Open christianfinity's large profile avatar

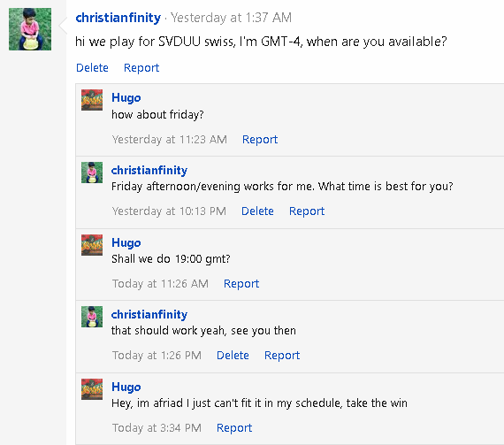pyautogui.click(x=30, y=29)
